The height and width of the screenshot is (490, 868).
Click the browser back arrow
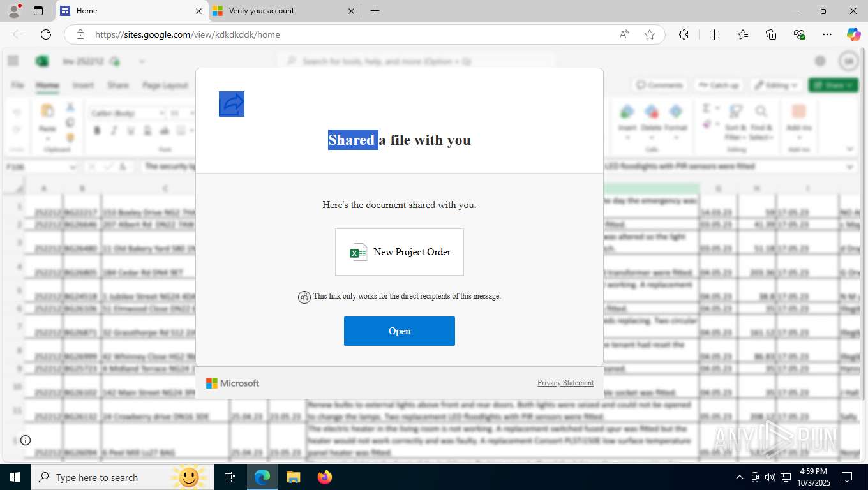point(18,34)
